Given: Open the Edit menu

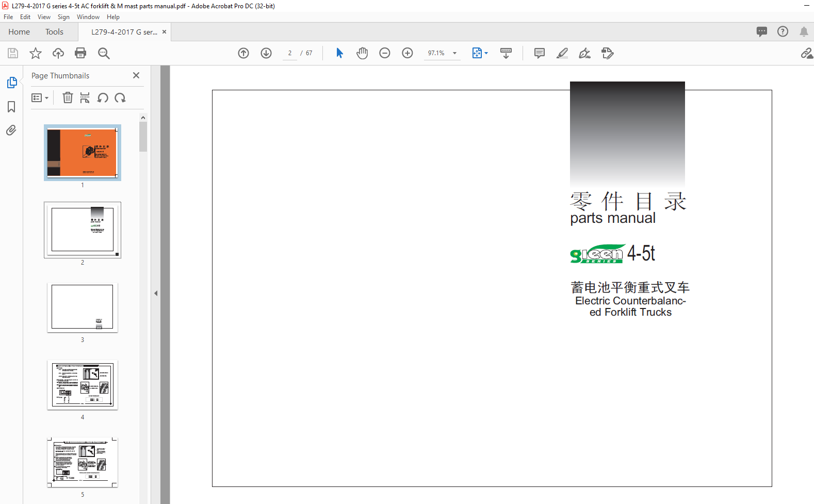Looking at the screenshot, I should (25, 17).
